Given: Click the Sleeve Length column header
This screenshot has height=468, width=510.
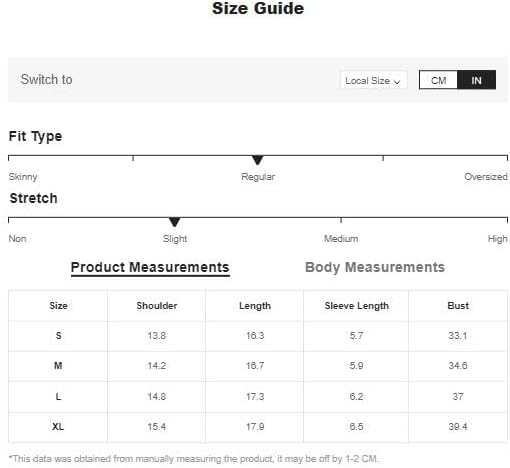Looking at the screenshot, I should (356, 306).
